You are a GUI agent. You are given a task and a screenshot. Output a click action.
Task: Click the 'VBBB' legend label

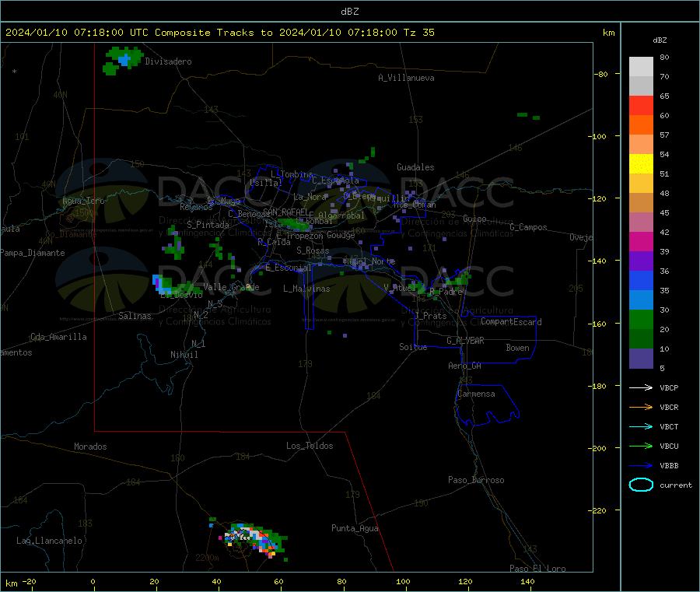[x=669, y=466]
